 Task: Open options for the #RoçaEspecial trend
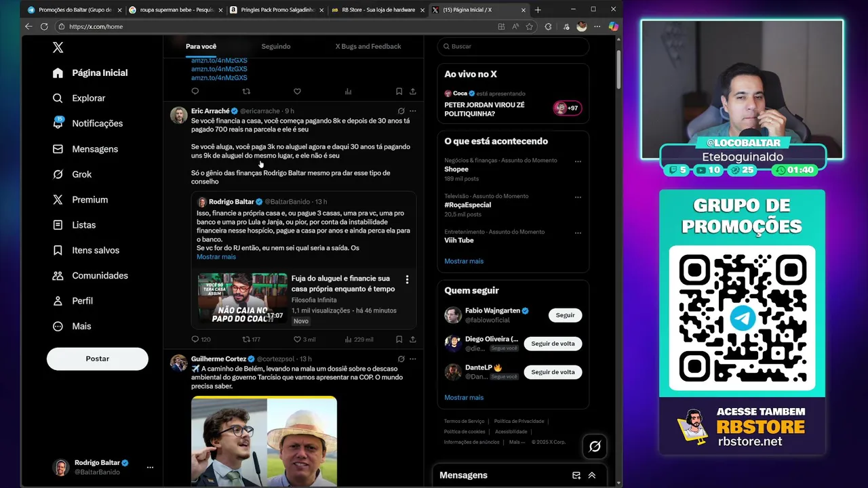click(x=578, y=197)
